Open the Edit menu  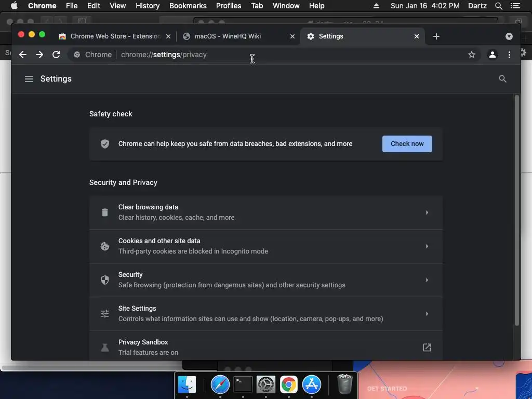pyautogui.click(x=94, y=6)
